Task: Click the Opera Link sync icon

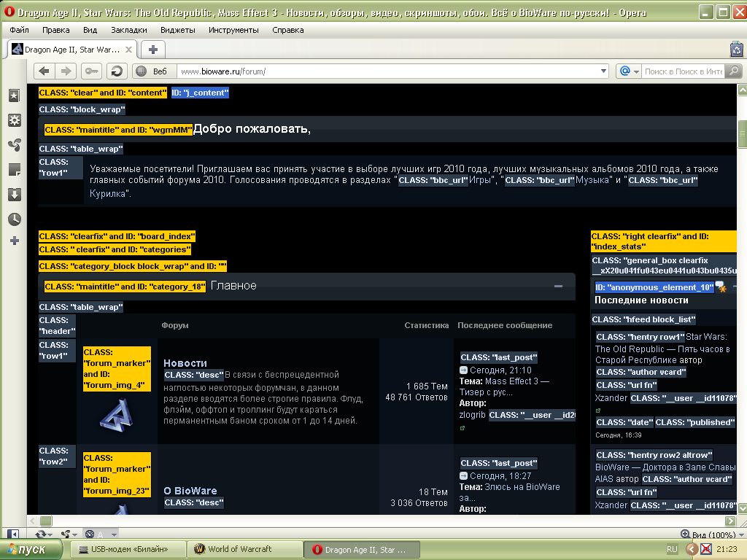Action: click(x=41, y=534)
